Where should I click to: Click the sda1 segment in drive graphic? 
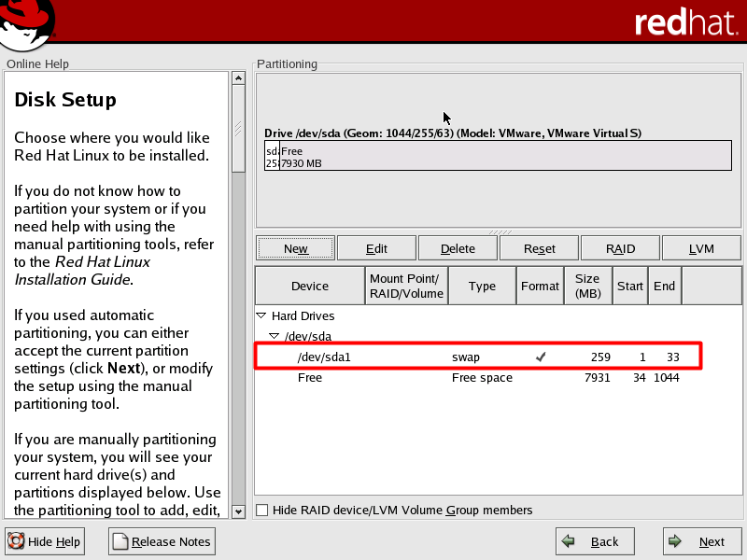point(272,155)
